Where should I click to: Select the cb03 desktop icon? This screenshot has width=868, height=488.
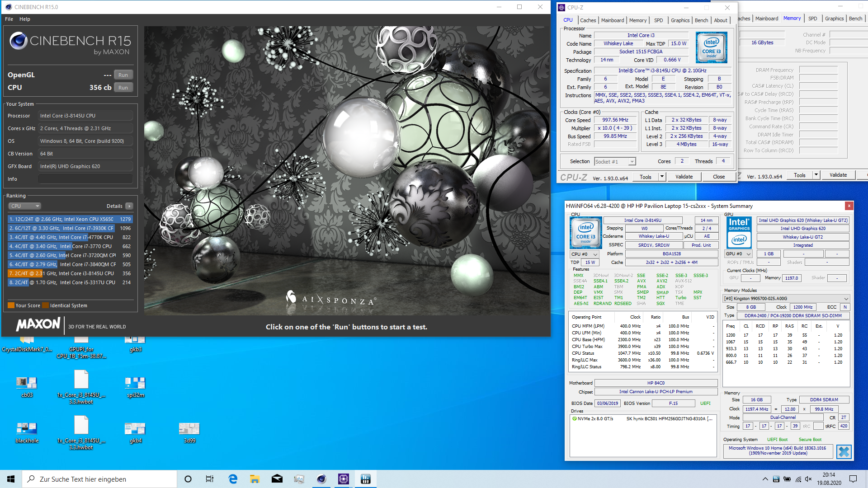coord(27,386)
